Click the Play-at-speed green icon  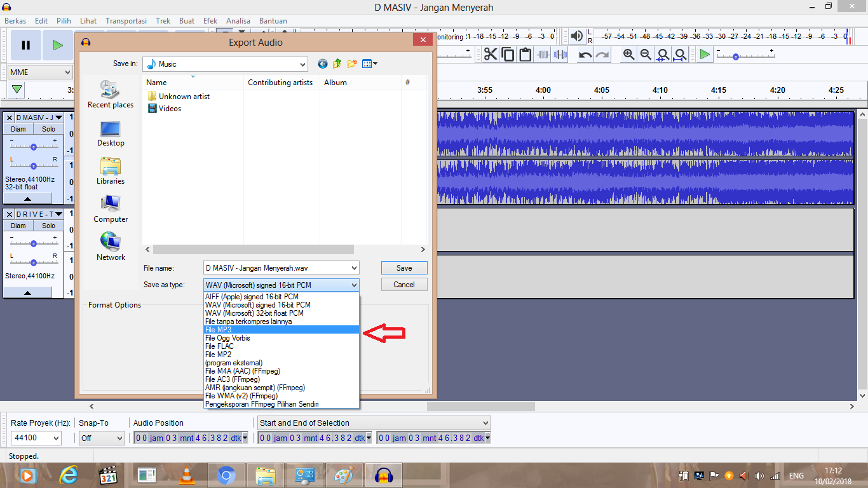pyautogui.click(x=704, y=54)
